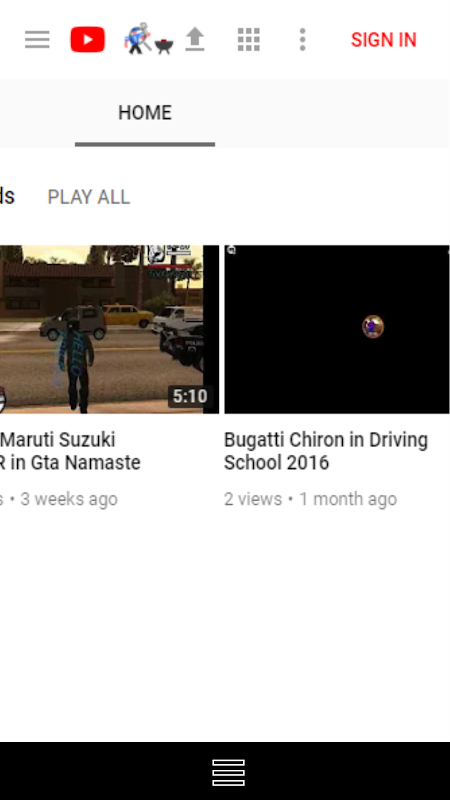Screen dimensions: 450x800
Task: Open 'Bugatti Chiron in Driving School 2016' title
Action: coord(326,451)
